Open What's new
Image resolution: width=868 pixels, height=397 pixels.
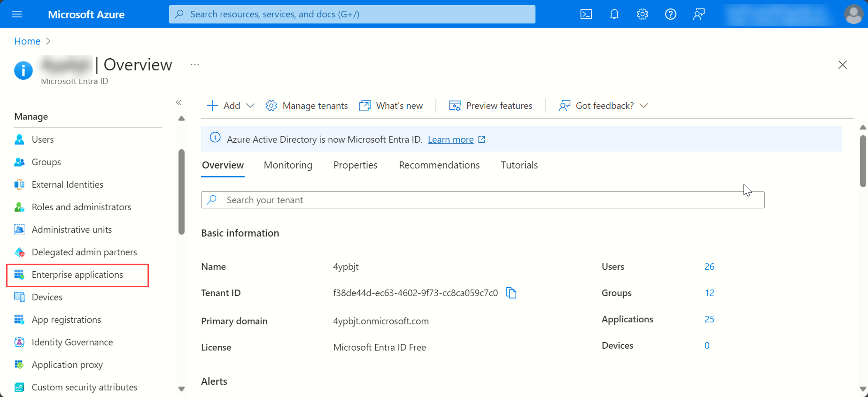click(x=391, y=106)
